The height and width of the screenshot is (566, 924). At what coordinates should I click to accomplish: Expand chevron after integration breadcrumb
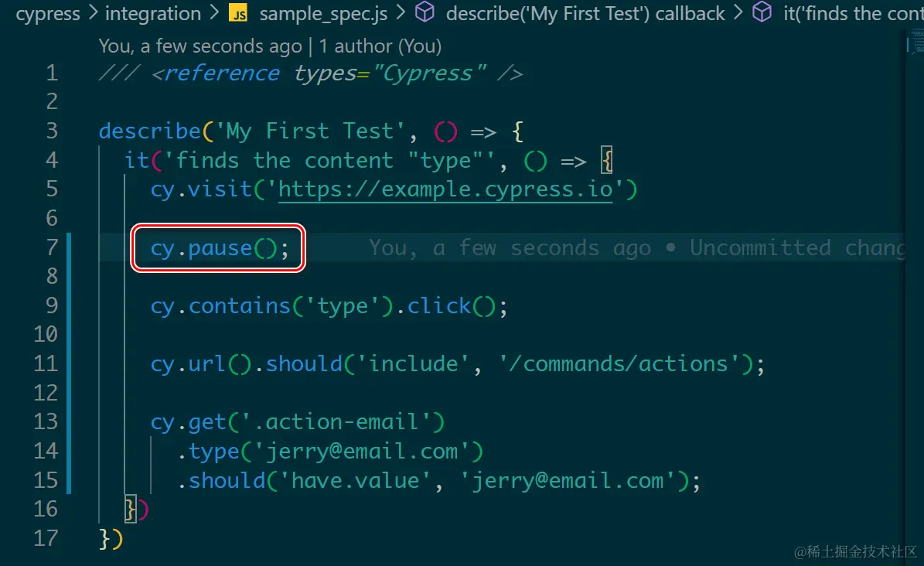click(214, 13)
